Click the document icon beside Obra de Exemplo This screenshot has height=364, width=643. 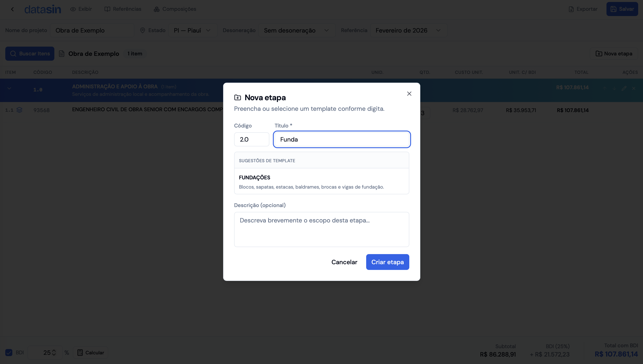coord(62,54)
